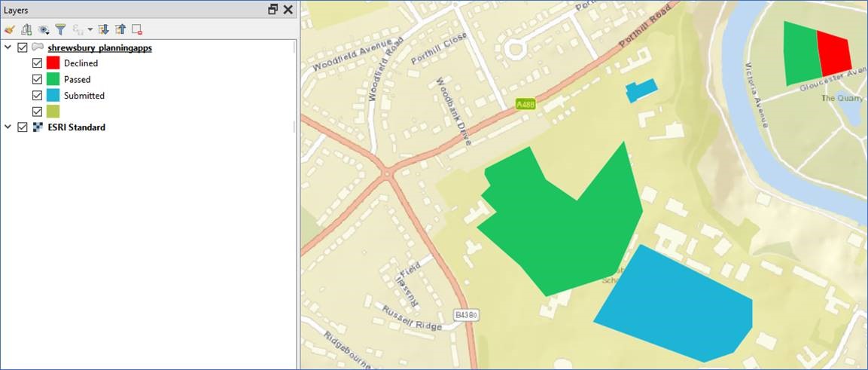Click the Victoria Avenue map label
This screenshot has height=370, width=868.
point(755,95)
